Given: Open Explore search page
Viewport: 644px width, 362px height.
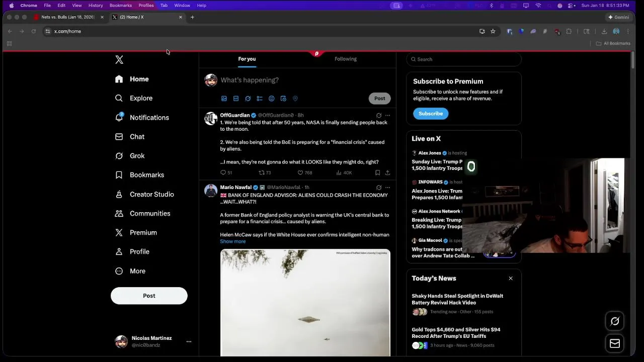Looking at the screenshot, I should point(134,98).
